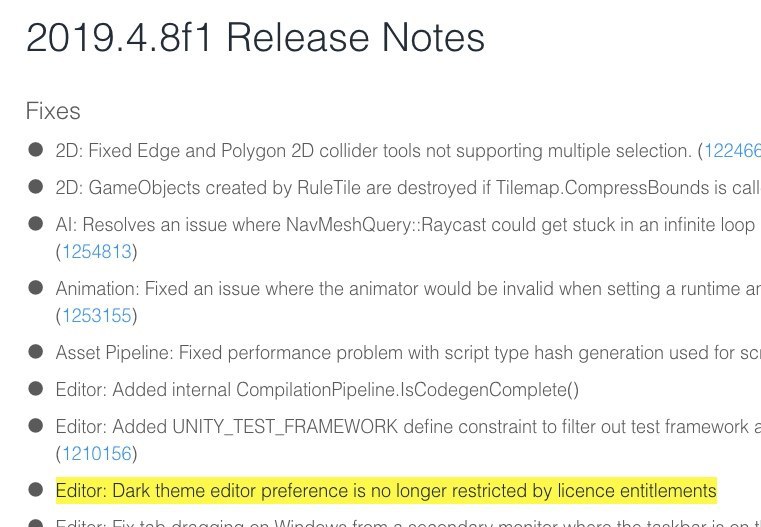The height and width of the screenshot is (527, 761).
Task: Click the bullet beside the Dark theme entry
Action: pyautogui.click(x=36, y=490)
